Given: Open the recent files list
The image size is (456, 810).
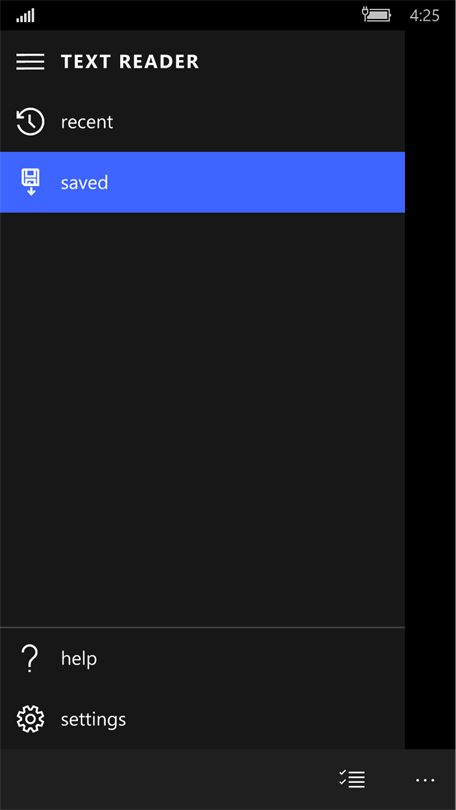Looking at the screenshot, I should [202, 122].
